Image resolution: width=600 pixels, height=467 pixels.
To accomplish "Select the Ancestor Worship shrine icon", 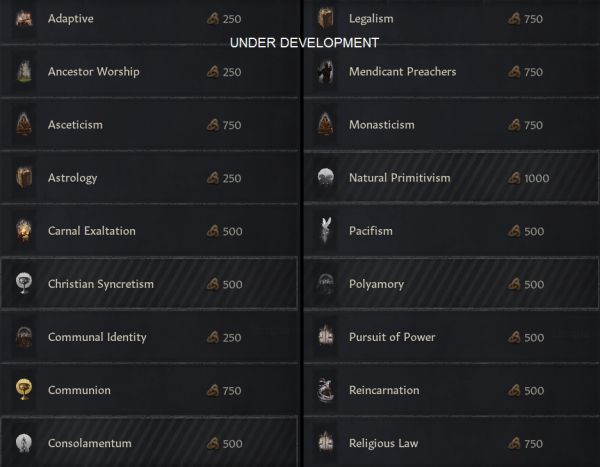I will click(x=24, y=71).
